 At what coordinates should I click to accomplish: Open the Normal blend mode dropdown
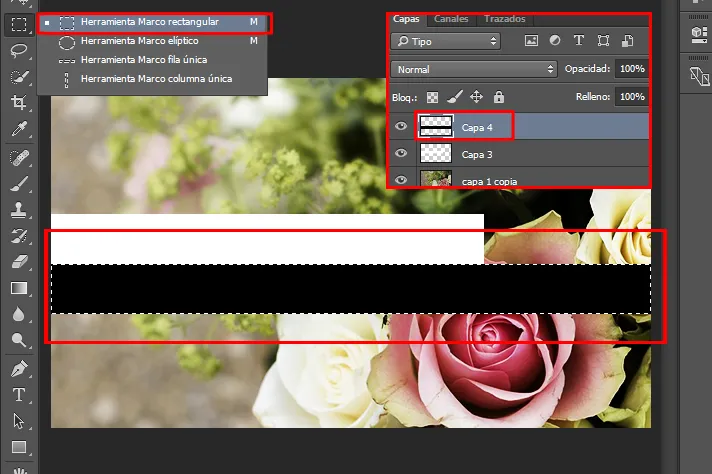pos(474,69)
